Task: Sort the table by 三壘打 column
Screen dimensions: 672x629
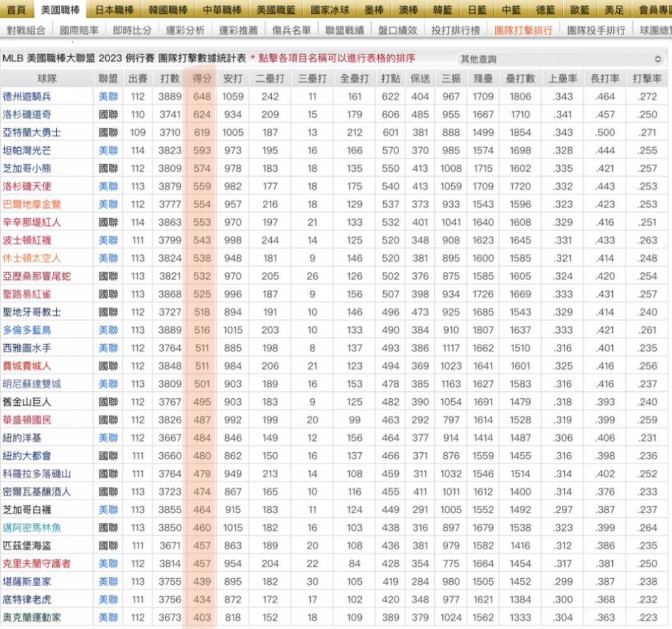Action: point(313,79)
